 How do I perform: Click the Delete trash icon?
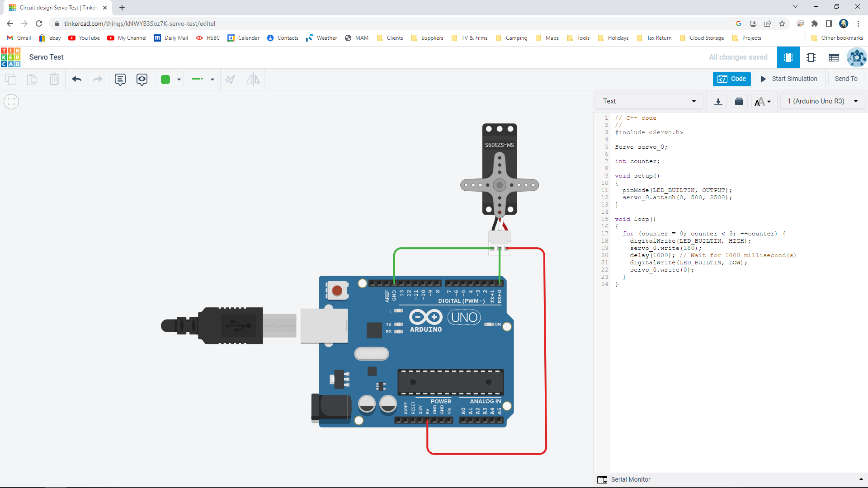pos(54,80)
